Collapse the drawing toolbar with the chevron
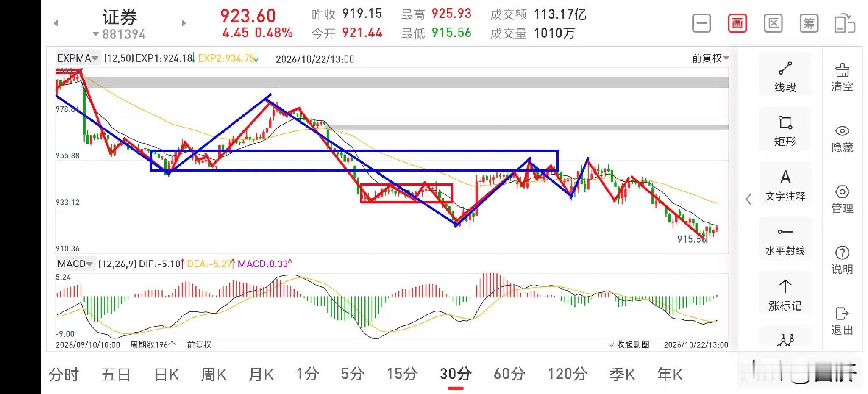Screen dimensions: 868x394 (748, 199)
